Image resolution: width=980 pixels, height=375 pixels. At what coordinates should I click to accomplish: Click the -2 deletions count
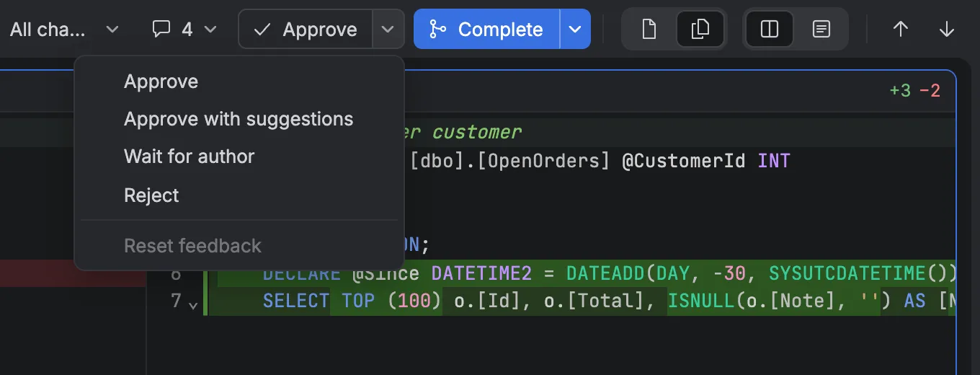930,91
